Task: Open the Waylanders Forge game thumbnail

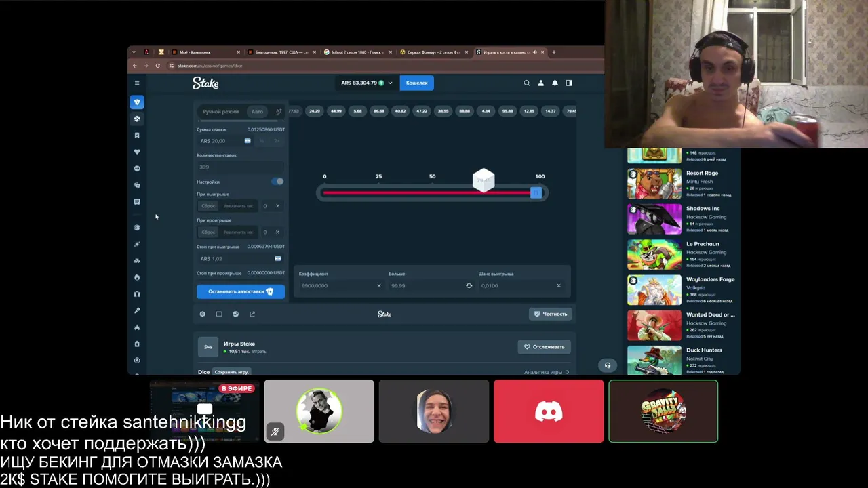Action: (x=654, y=289)
